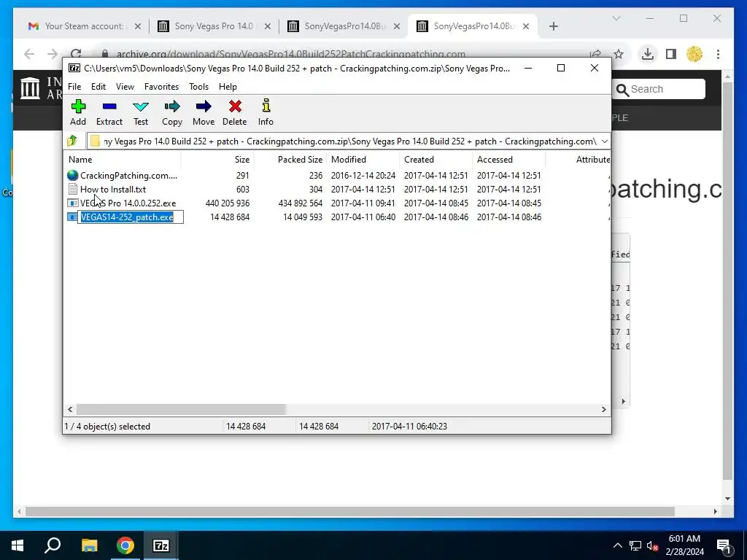747x560 pixels.
Task: Click the VEGAS14-252_patch.exe file icon
Action: point(72,217)
